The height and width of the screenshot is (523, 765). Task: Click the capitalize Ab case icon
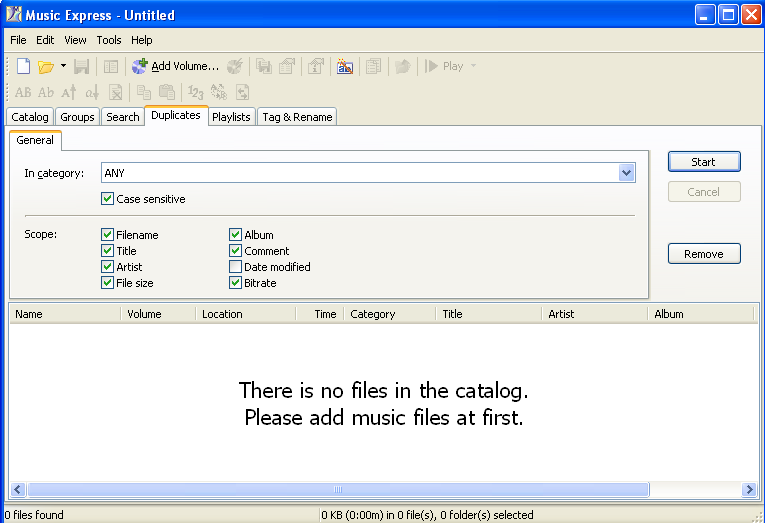click(x=46, y=92)
